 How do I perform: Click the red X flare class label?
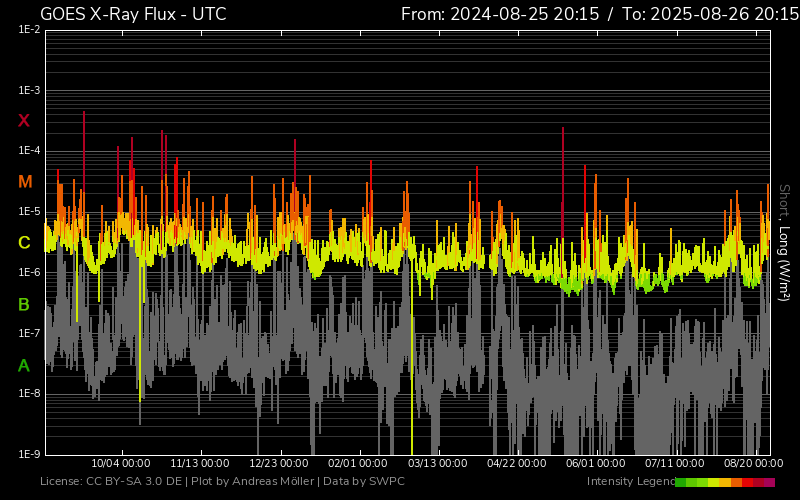[x=24, y=121]
